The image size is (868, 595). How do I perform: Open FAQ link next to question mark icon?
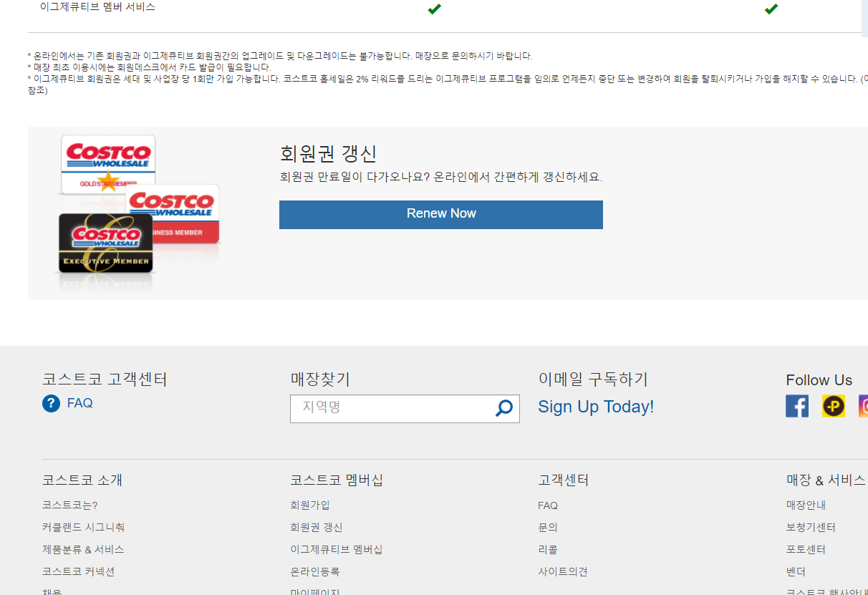[x=79, y=403]
